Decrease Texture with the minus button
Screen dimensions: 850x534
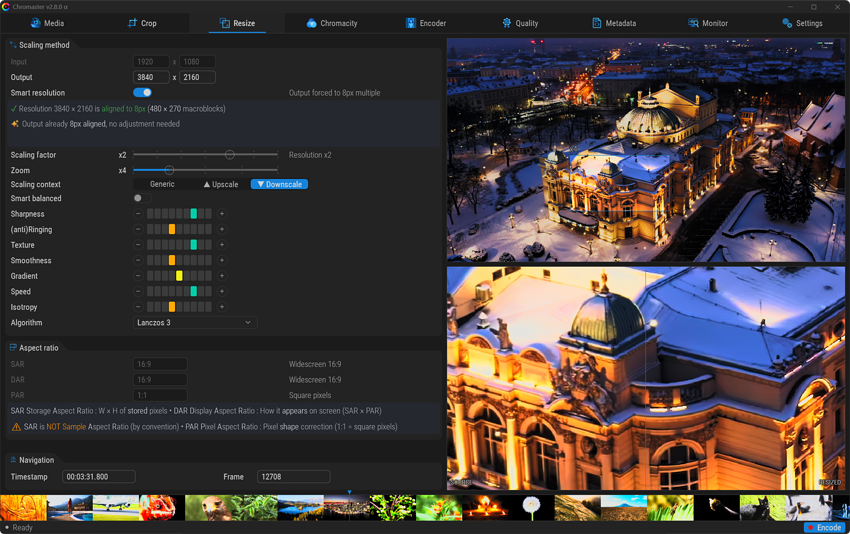pyautogui.click(x=138, y=245)
